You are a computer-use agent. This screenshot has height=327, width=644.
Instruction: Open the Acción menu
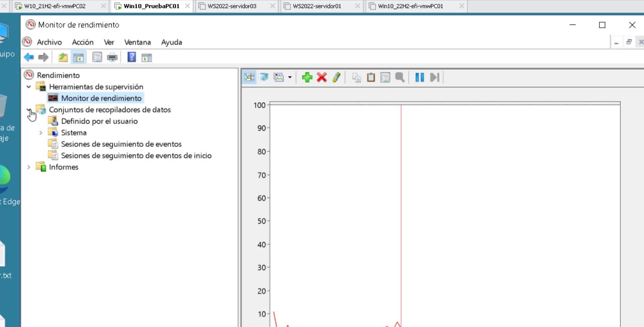[x=83, y=42]
